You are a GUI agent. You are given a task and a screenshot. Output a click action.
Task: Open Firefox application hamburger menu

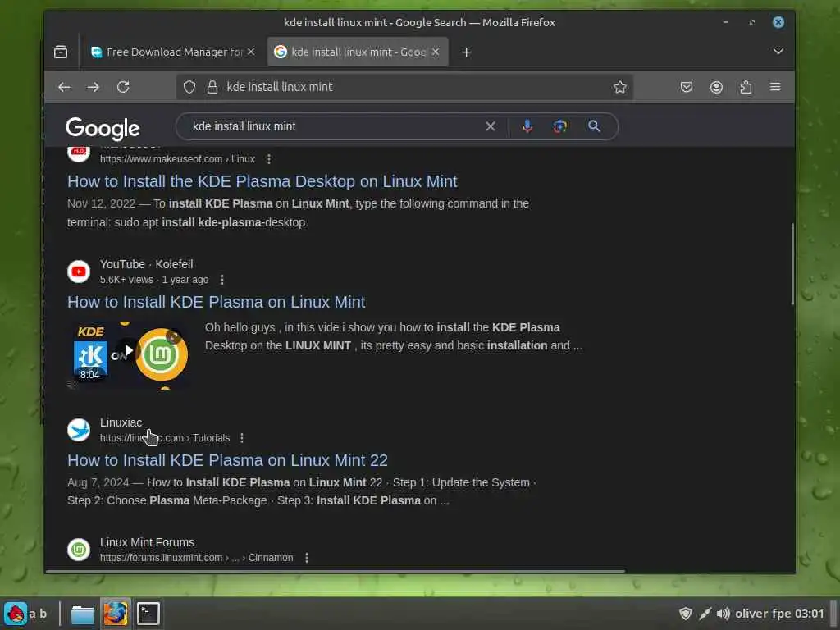click(x=775, y=87)
